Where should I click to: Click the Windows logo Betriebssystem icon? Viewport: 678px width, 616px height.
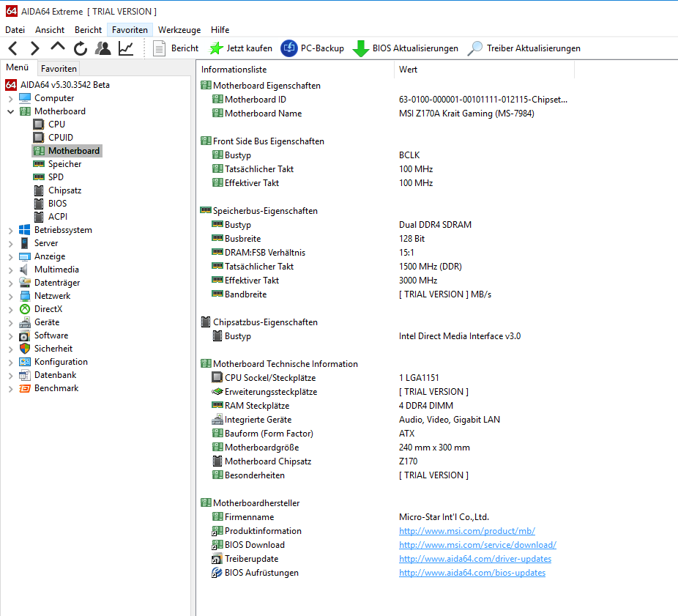[25, 230]
